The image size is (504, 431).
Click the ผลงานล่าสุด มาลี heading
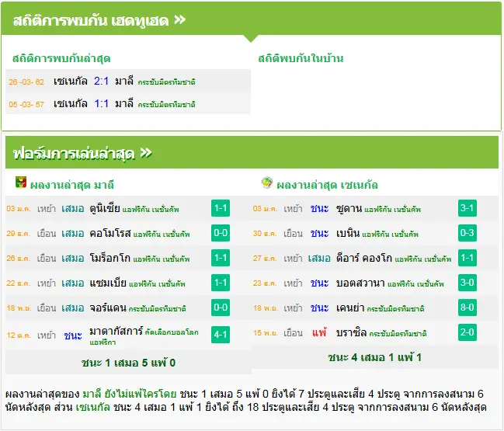[72, 185]
